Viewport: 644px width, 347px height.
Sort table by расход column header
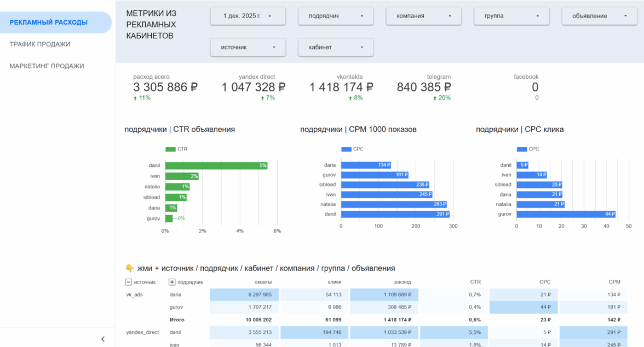(x=403, y=282)
